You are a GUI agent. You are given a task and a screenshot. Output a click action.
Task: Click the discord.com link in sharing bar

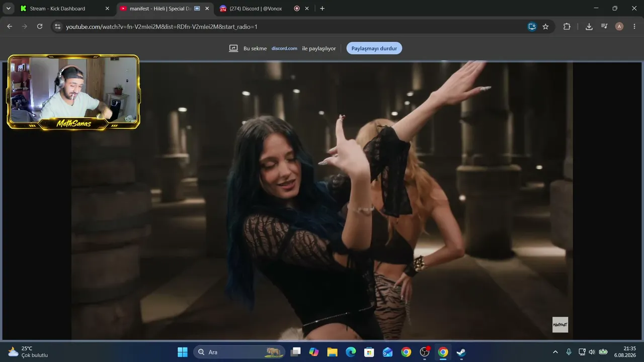pyautogui.click(x=284, y=48)
